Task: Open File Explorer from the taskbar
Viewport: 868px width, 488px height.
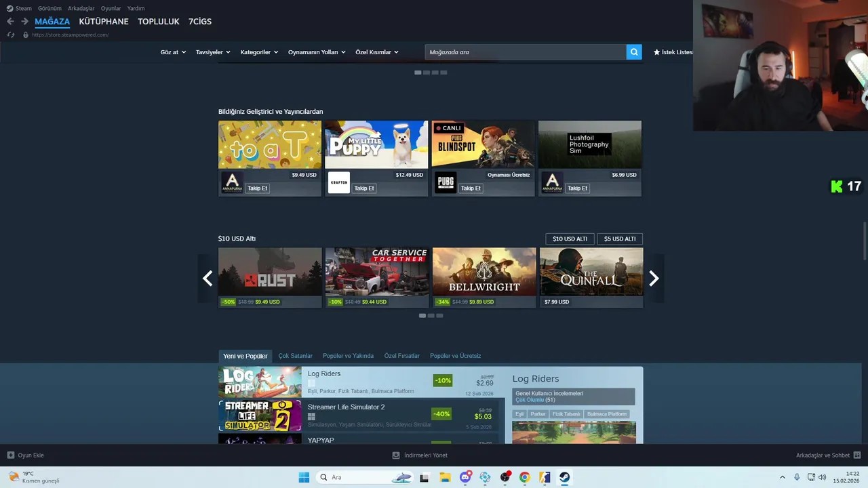Action: click(x=445, y=477)
